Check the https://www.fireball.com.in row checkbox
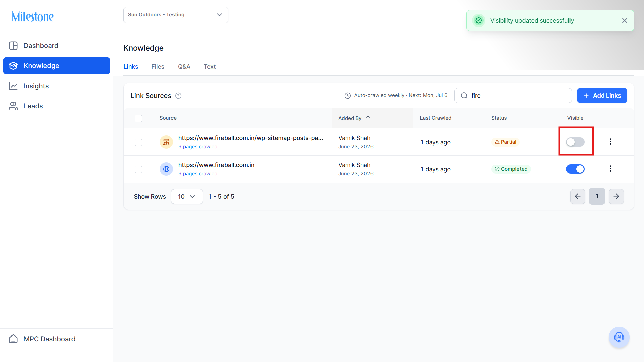644x362 pixels. (x=138, y=169)
